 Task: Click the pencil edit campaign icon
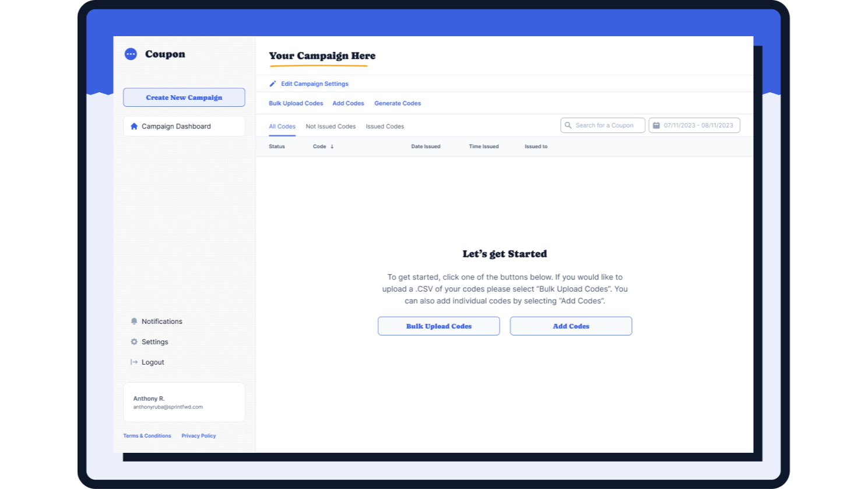272,84
